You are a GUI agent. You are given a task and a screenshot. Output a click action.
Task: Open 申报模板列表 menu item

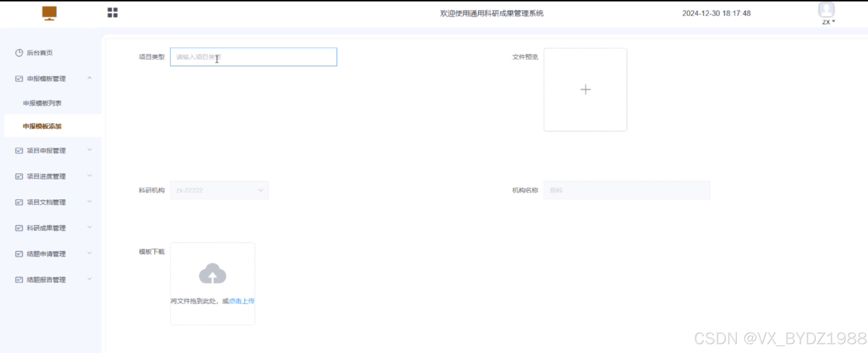pyautogui.click(x=42, y=103)
